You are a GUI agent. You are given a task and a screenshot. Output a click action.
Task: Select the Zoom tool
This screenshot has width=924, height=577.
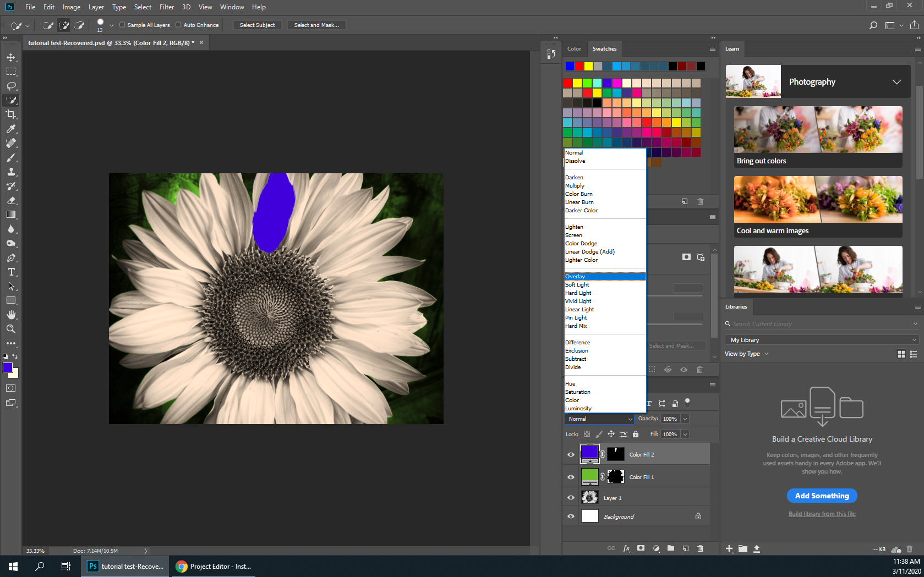[11, 329]
